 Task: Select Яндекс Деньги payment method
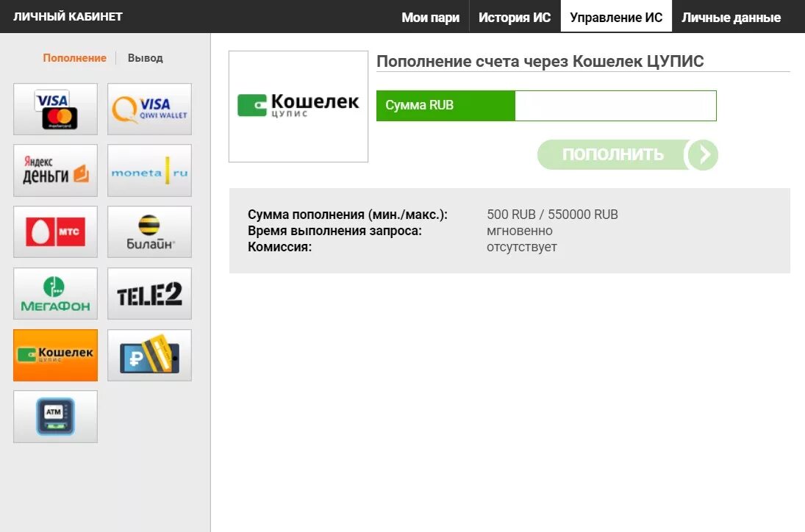click(x=55, y=170)
